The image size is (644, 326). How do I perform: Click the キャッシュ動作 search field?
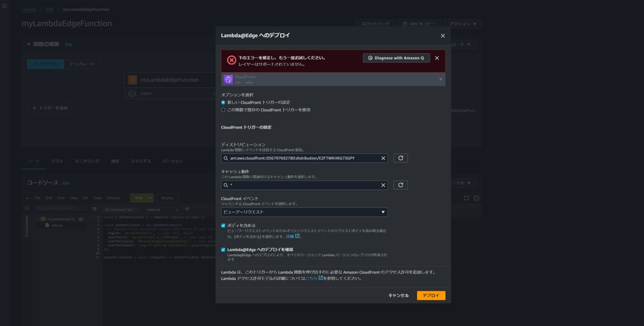(304, 185)
